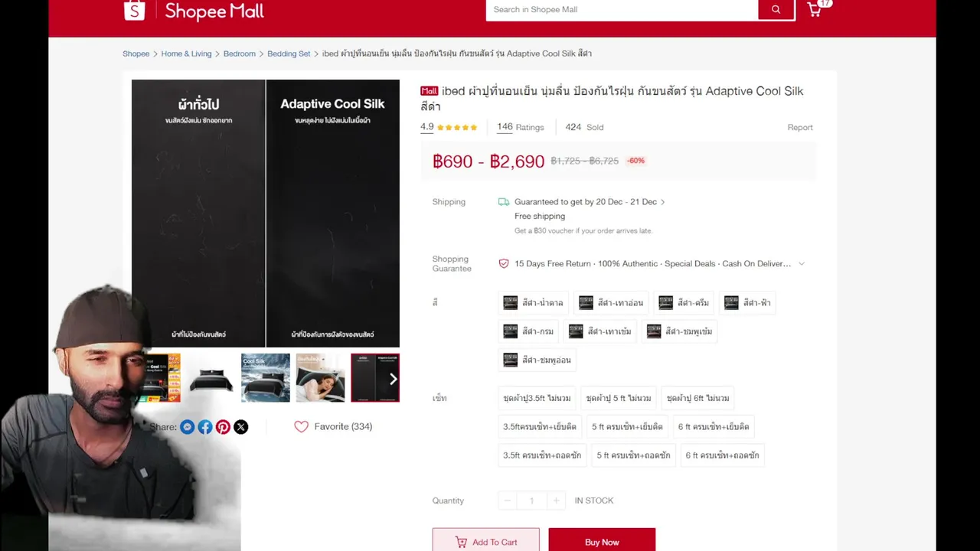
Task: Open Bedroom breadcrumb link
Action: tap(240, 54)
